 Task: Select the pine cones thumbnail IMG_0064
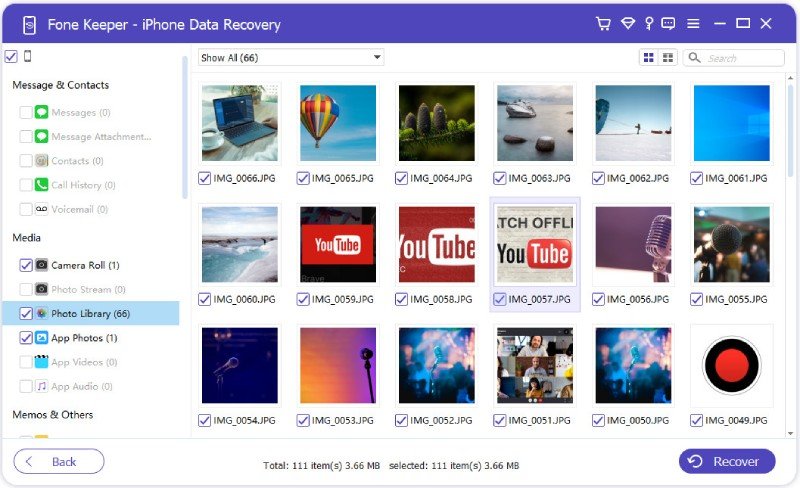coord(436,123)
